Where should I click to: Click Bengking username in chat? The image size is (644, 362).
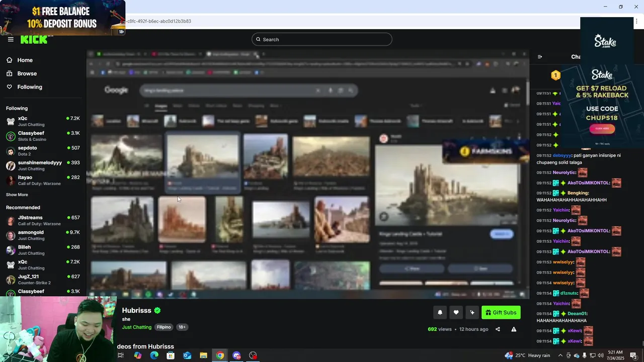(578, 193)
